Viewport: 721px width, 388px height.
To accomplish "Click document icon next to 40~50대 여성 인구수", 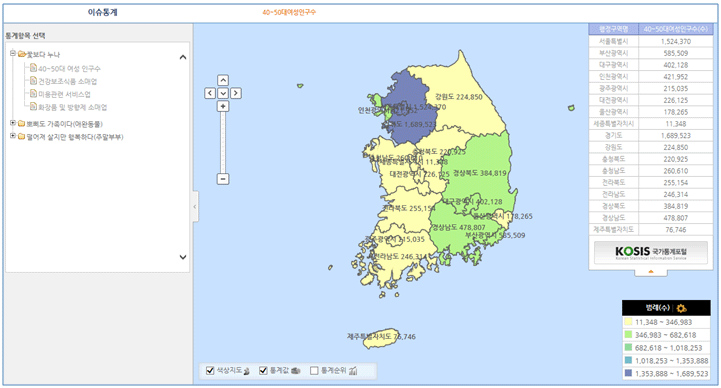I will (33, 68).
